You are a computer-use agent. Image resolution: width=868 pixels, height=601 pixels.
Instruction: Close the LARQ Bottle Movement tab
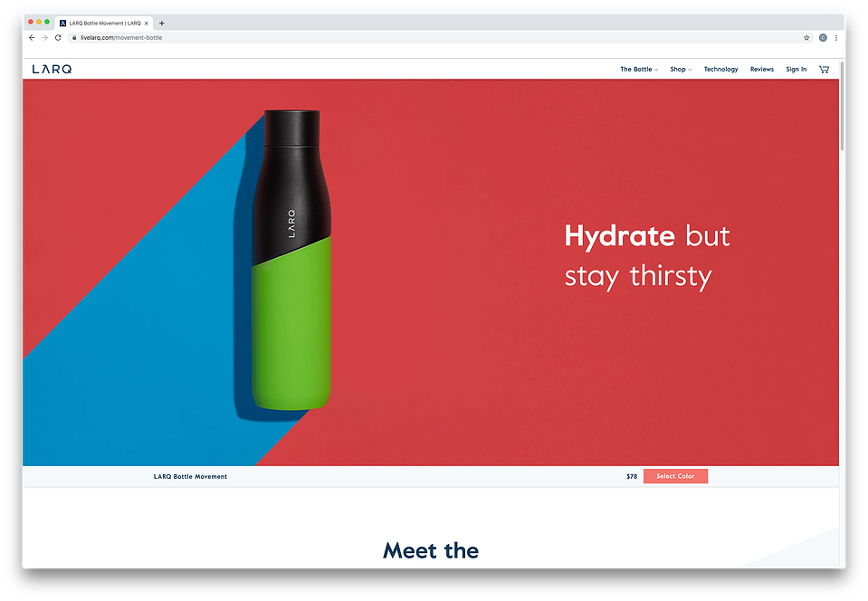coord(147,24)
